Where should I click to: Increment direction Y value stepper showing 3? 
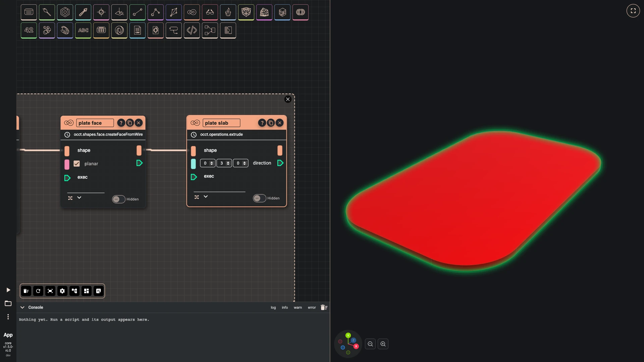click(x=228, y=162)
